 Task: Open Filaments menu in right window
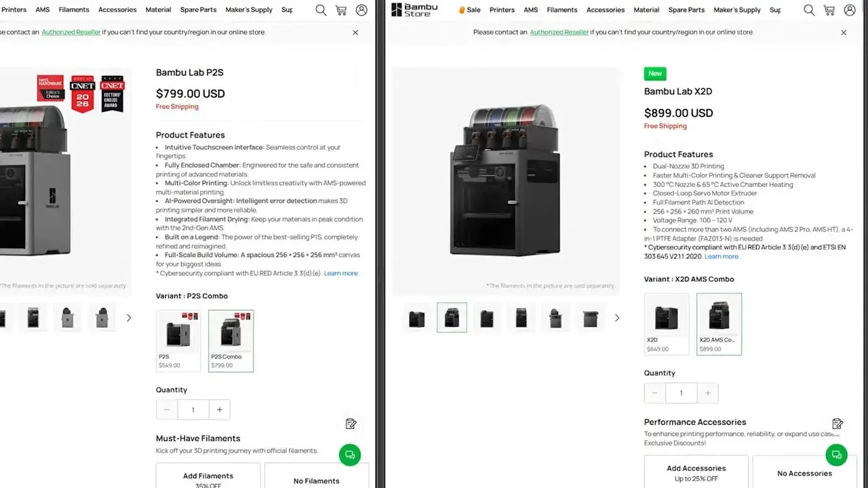point(562,10)
